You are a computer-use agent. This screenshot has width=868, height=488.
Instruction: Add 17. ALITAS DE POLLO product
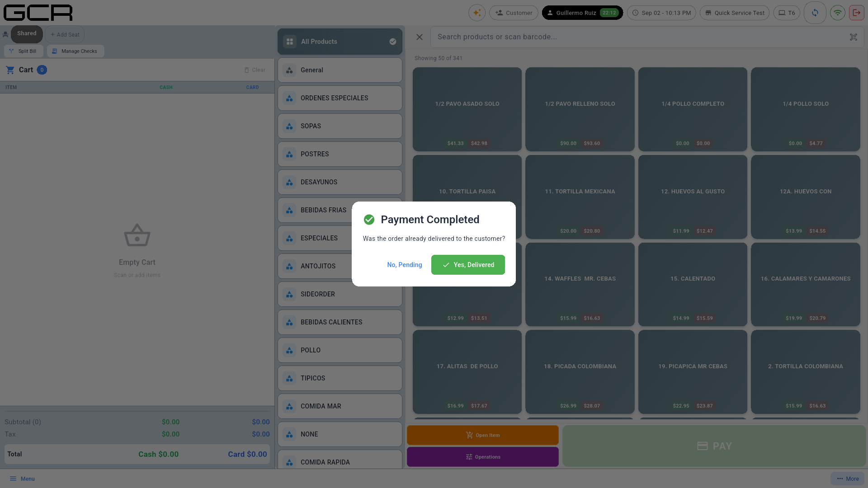[467, 372]
